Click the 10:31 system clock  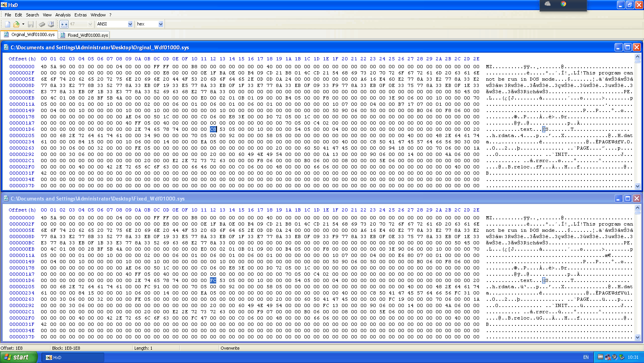point(633,357)
